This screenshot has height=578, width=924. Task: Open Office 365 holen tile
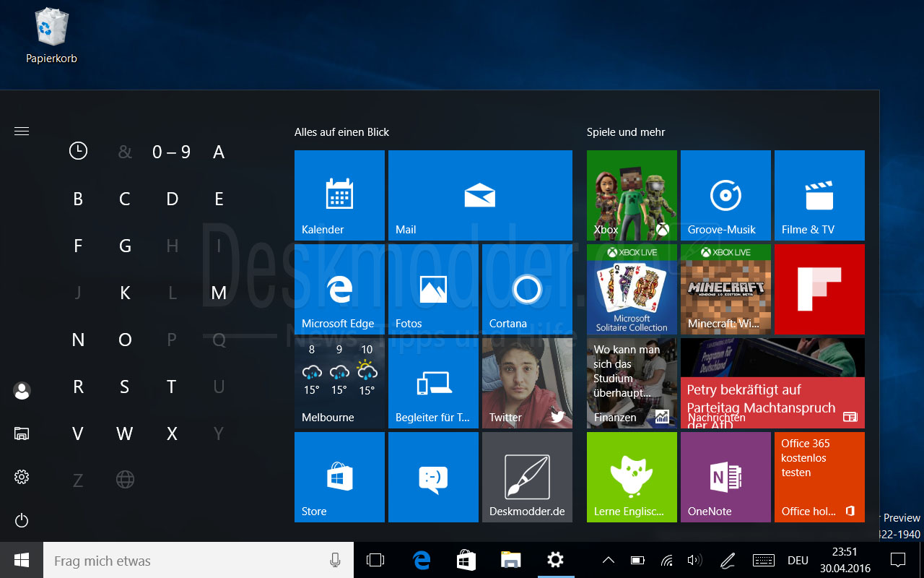(x=819, y=477)
